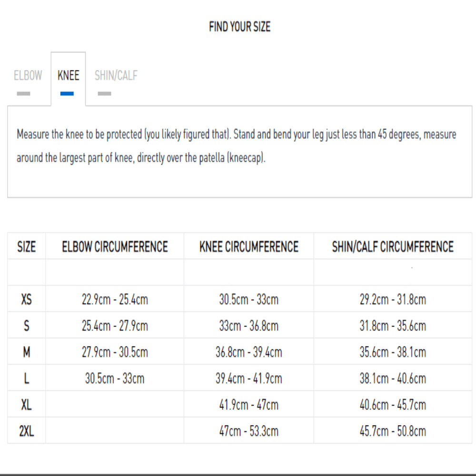Click the 47cm - 53.3cm knee cell
476x476 pixels.
[x=248, y=431]
